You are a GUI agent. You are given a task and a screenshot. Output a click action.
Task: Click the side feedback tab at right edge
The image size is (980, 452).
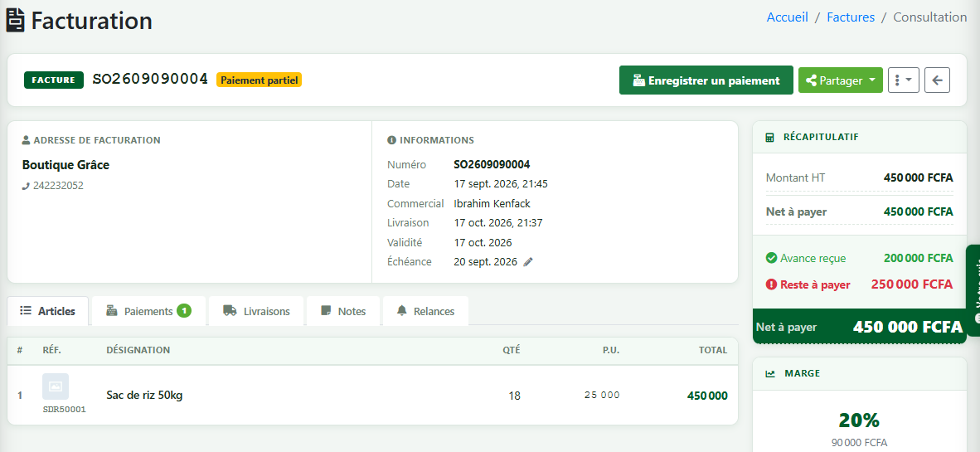pos(973,291)
